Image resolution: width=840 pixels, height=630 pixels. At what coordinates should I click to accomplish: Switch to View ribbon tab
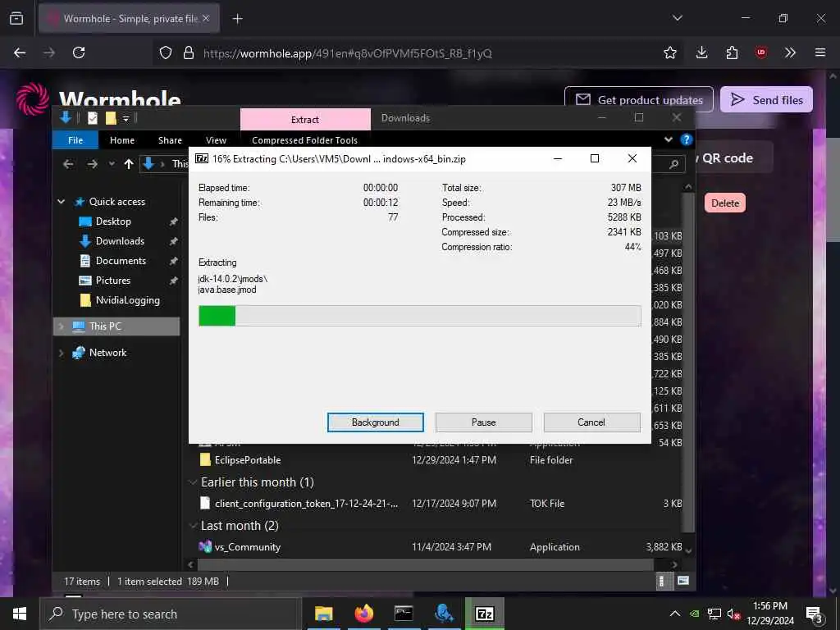point(216,139)
